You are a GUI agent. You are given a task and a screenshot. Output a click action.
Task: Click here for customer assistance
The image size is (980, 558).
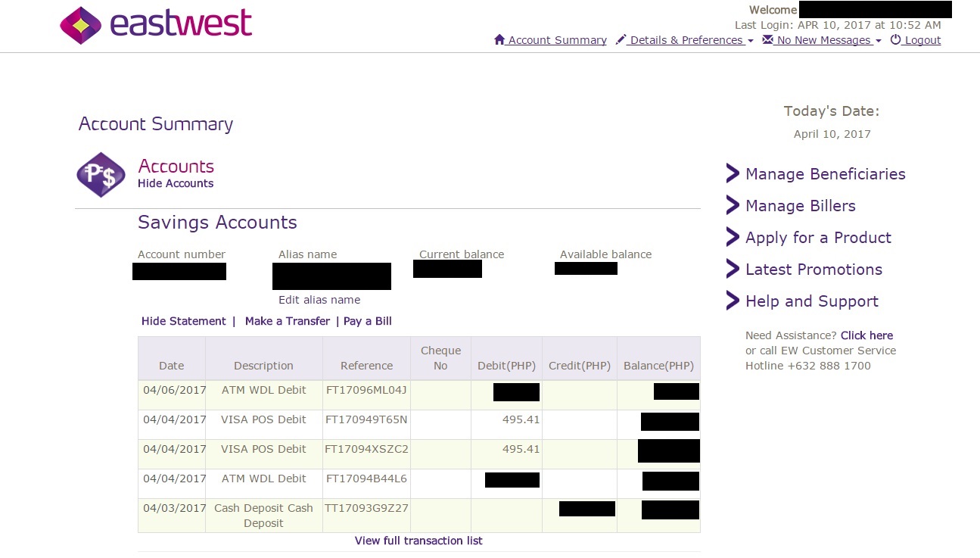[866, 335]
